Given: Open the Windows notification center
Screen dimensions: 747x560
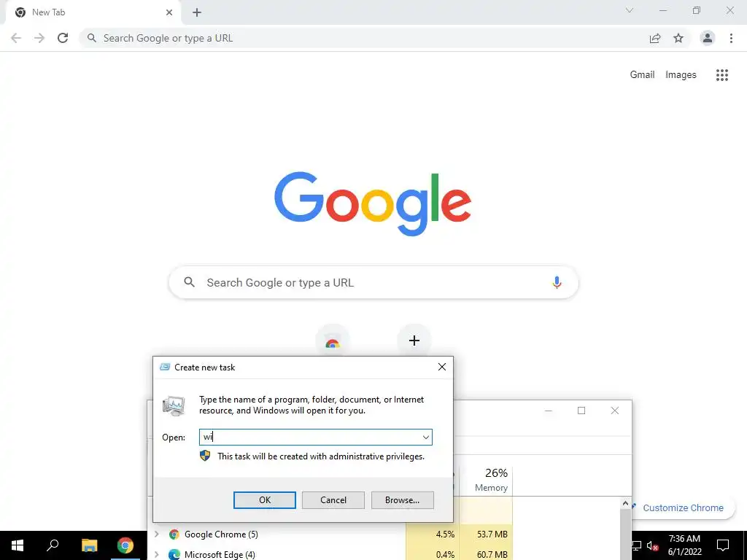Looking at the screenshot, I should tap(723, 545).
